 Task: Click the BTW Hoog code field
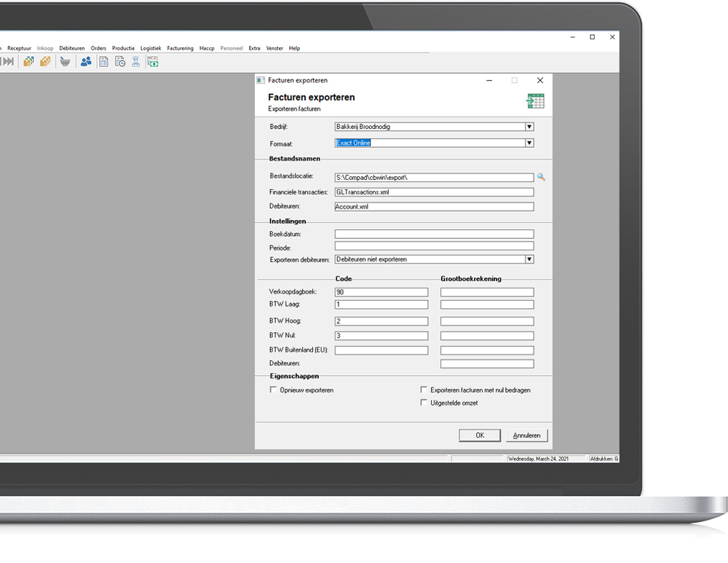click(381, 321)
